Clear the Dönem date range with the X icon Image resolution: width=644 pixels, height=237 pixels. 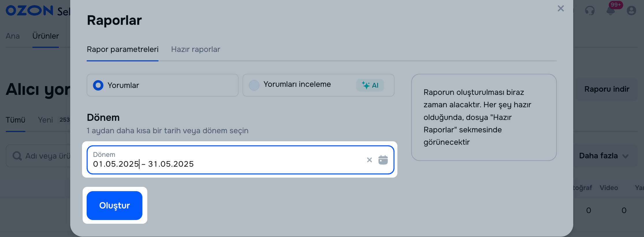pyautogui.click(x=369, y=160)
